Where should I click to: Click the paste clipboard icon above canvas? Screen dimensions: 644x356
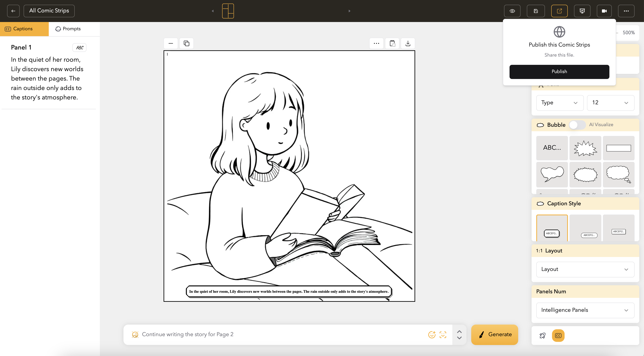[x=392, y=43]
